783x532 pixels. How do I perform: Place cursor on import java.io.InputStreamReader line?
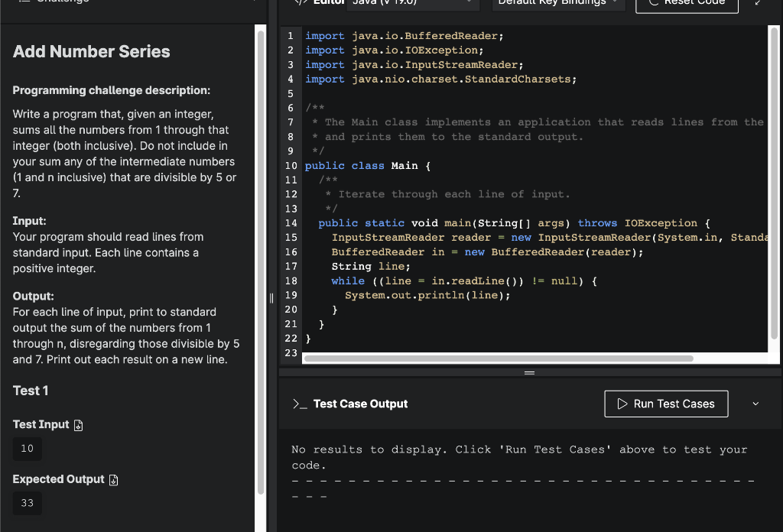pyautogui.click(x=414, y=65)
